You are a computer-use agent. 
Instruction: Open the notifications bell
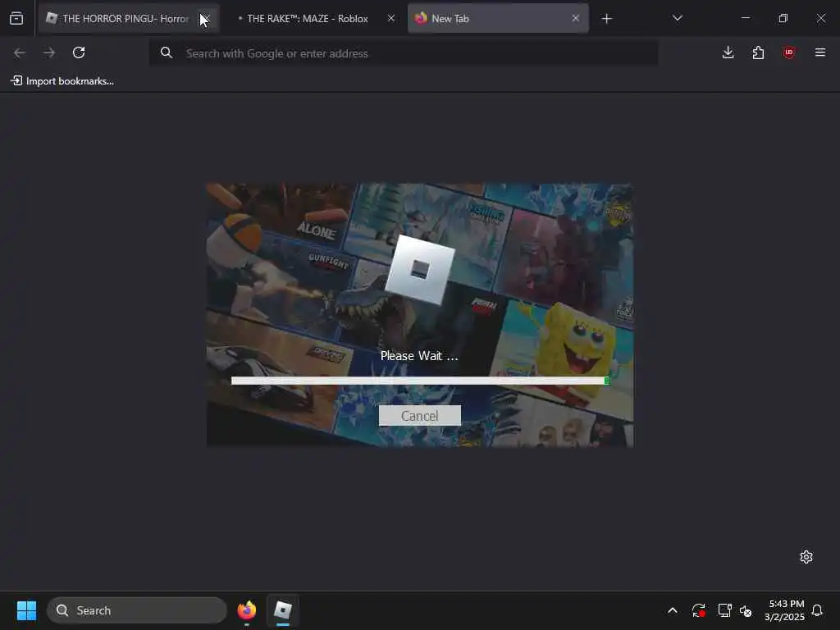pyautogui.click(x=817, y=610)
